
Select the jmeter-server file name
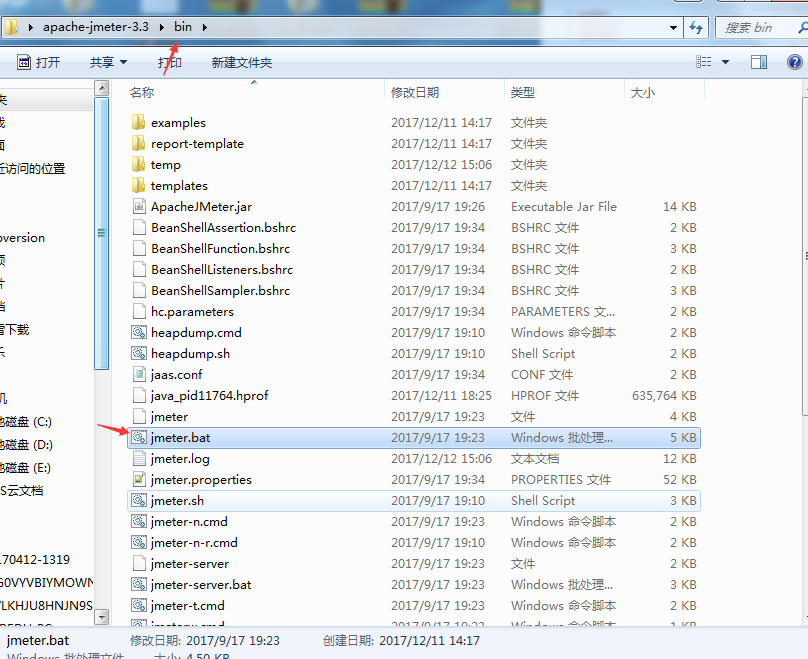190,564
